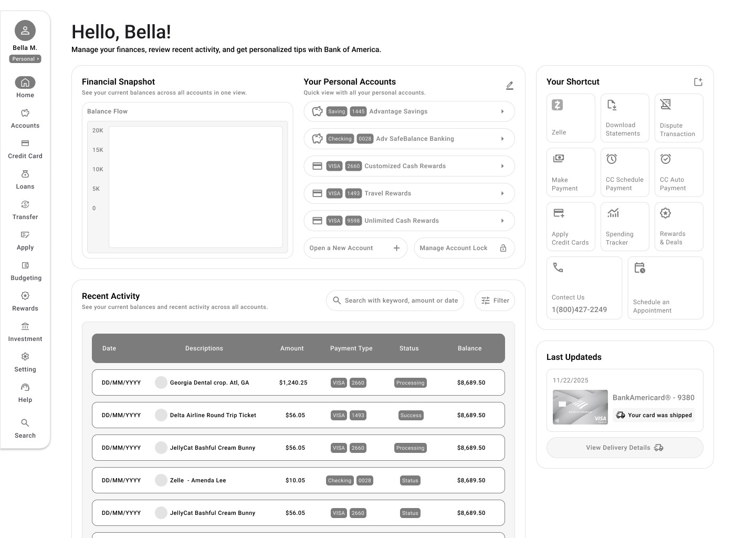This screenshot has height=538, width=756.
Task: Open Delta Airline Round Trip Ticket transaction
Action: (x=298, y=415)
